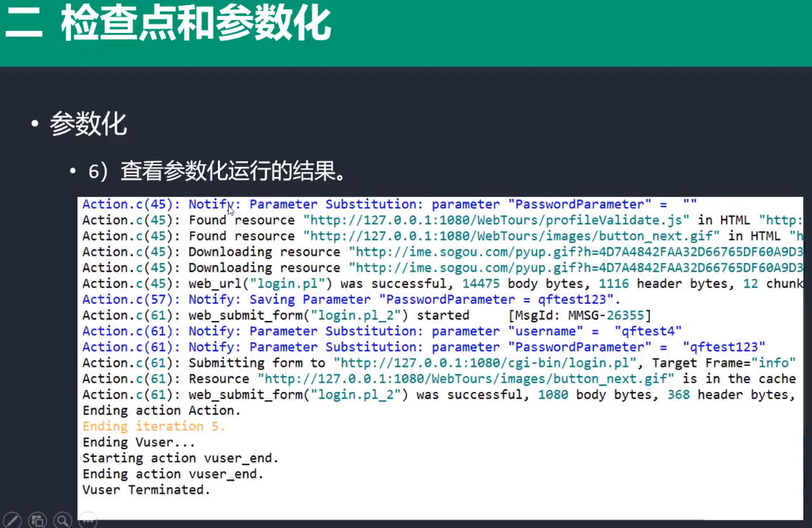Show all slides overview icon
This screenshot has width=812, height=528.
(x=37, y=519)
